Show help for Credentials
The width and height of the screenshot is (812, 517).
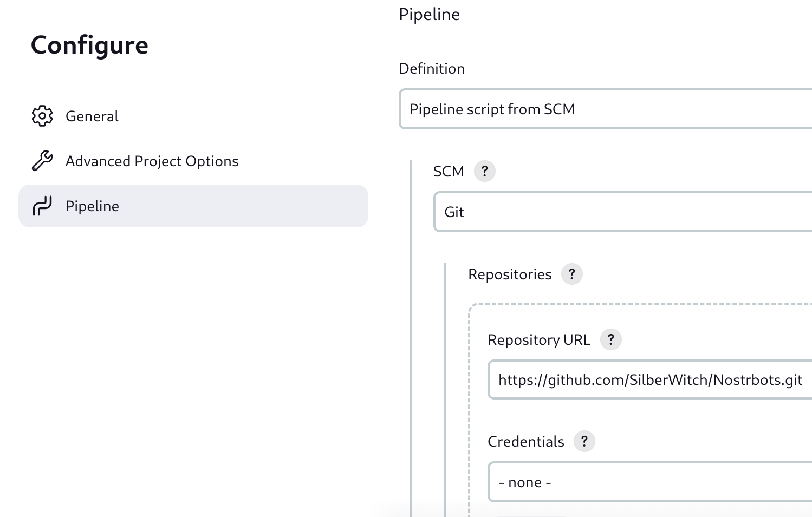pyautogui.click(x=584, y=441)
